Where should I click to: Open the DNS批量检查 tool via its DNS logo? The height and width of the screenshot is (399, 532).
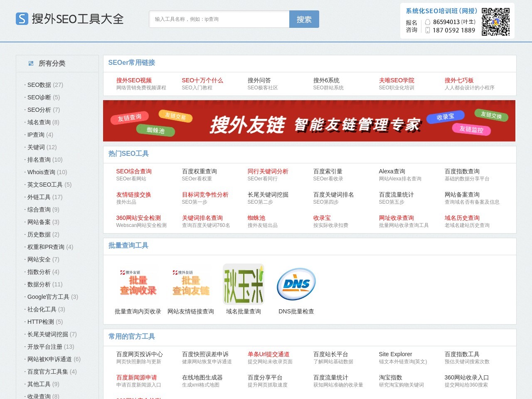tap(296, 284)
